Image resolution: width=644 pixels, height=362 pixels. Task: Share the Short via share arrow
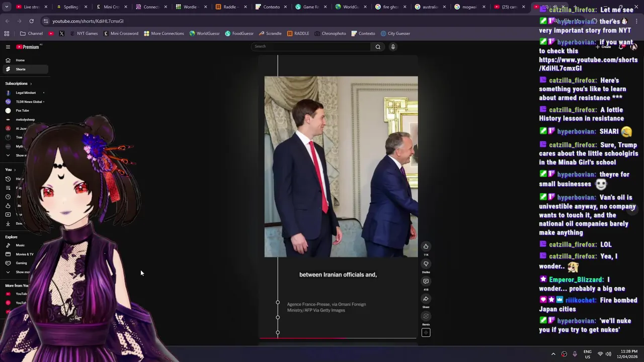[x=426, y=299]
